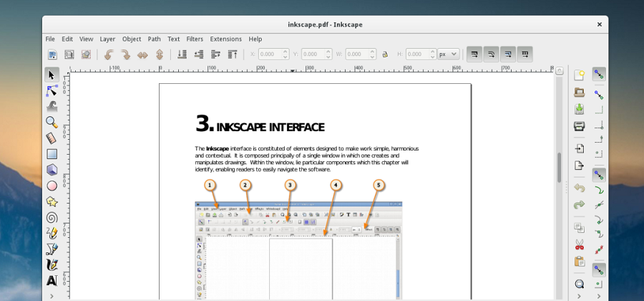
Task: Click the Deselect toolbar icon
Action: tap(86, 54)
